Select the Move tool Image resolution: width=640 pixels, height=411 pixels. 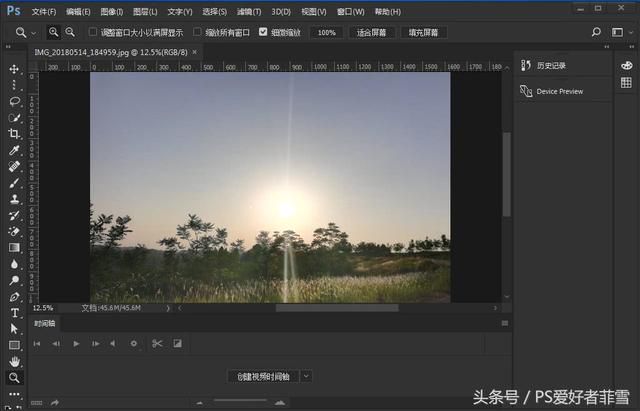pyautogui.click(x=14, y=69)
